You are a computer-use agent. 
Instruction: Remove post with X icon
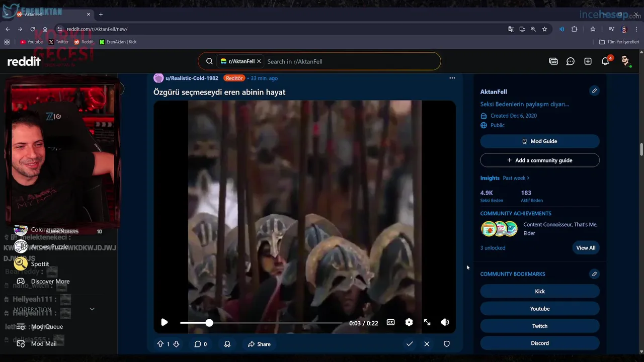(427, 344)
